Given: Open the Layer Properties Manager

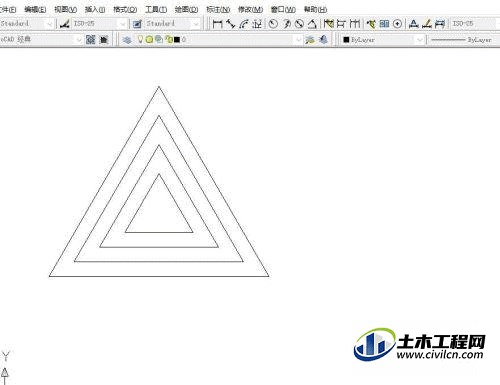Looking at the screenshot, I should coord(127,40).
